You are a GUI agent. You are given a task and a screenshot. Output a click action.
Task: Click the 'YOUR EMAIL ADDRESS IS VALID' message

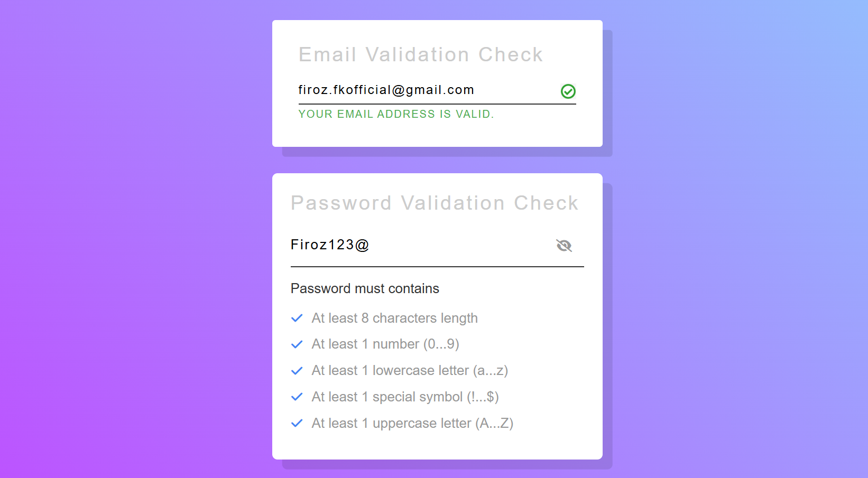click(x=396, y=114)
